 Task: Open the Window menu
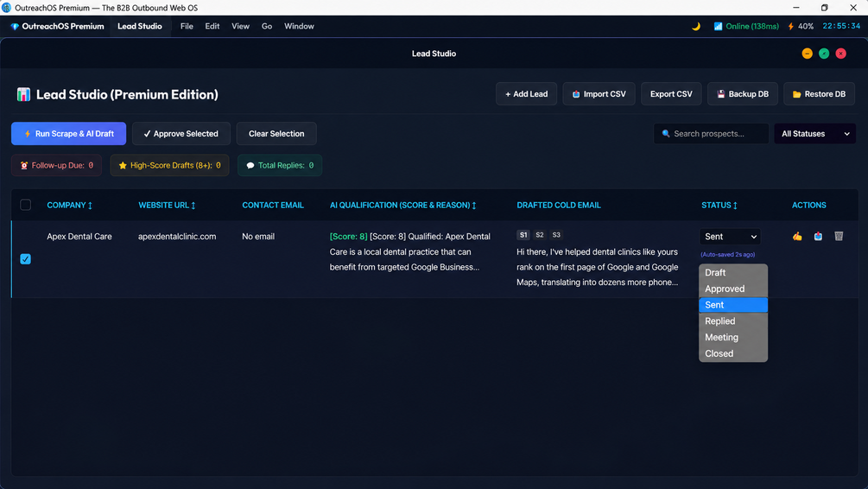[299, 26]
